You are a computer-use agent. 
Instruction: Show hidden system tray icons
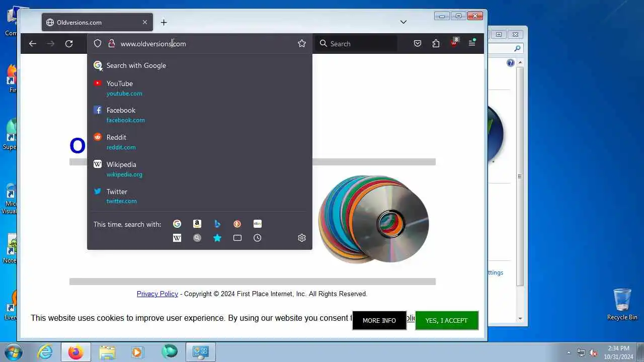569,352
